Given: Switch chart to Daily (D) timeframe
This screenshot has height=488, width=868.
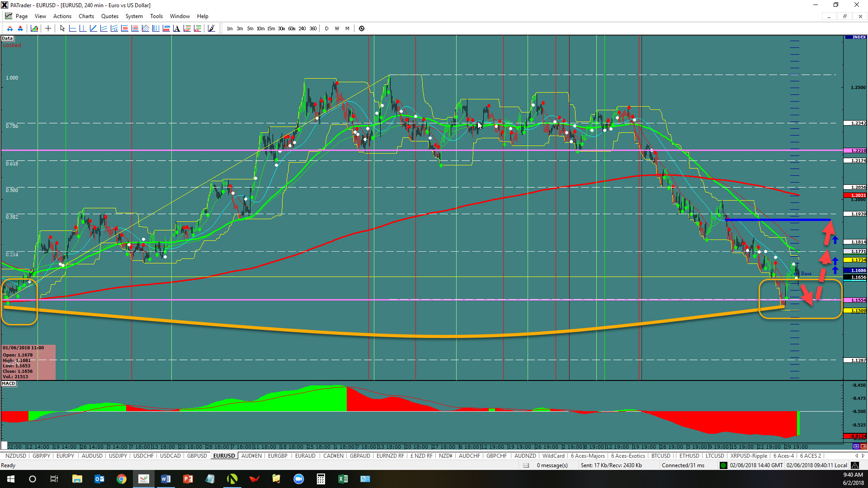Looking at the screenshot, I should tap(326, 28).
